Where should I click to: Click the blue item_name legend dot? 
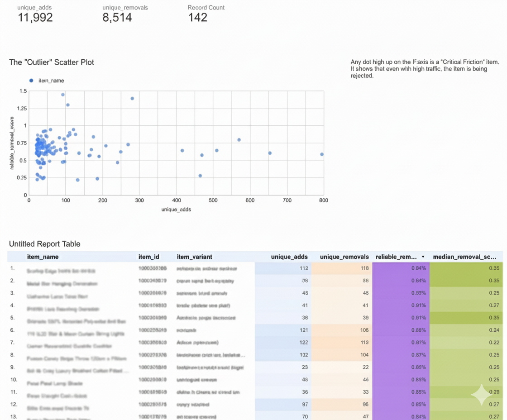pos(31,81)
